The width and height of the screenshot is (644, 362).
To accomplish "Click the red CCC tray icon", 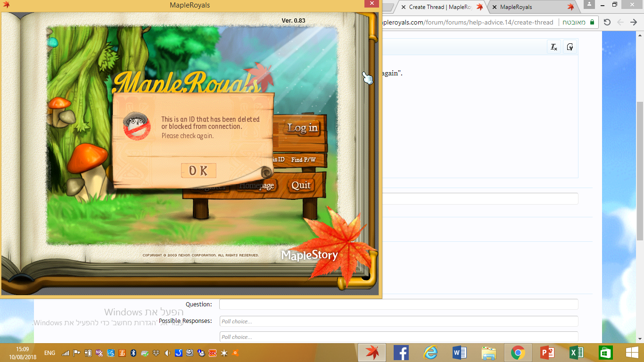I will (x=213, y=353).
